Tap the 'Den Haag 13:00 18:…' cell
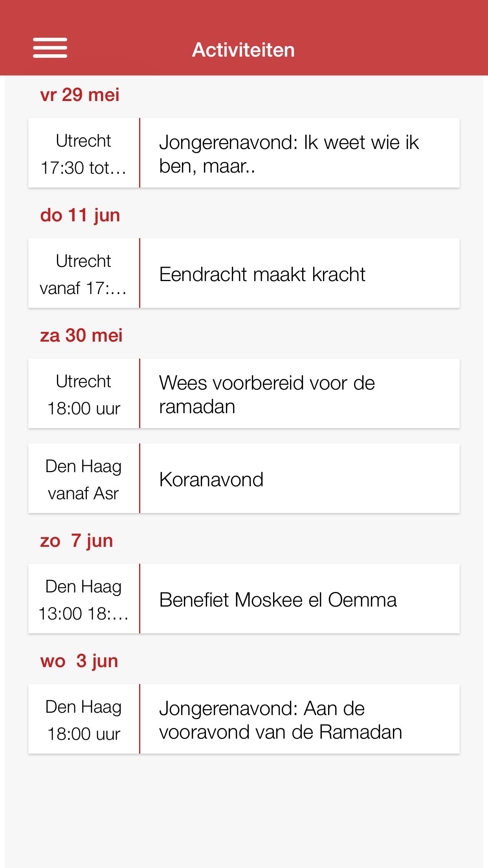Viewport: 488px width, 868px height. tap(83, 599)
